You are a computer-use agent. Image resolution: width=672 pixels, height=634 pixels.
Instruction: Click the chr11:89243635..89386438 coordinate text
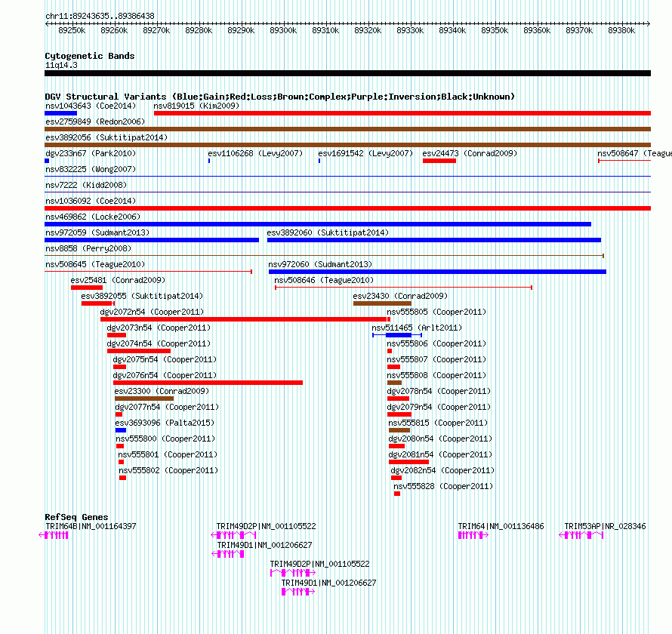[x=100, y=16]
